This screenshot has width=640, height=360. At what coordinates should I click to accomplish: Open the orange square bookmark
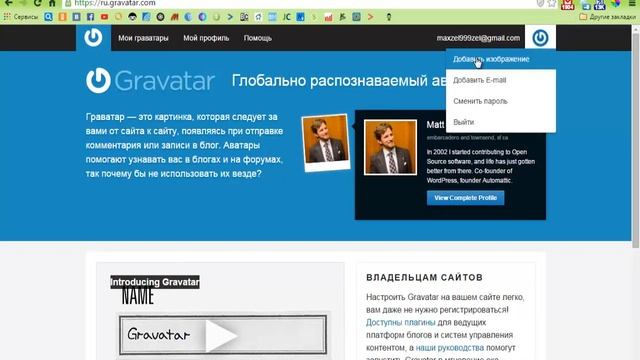(62, 17)
